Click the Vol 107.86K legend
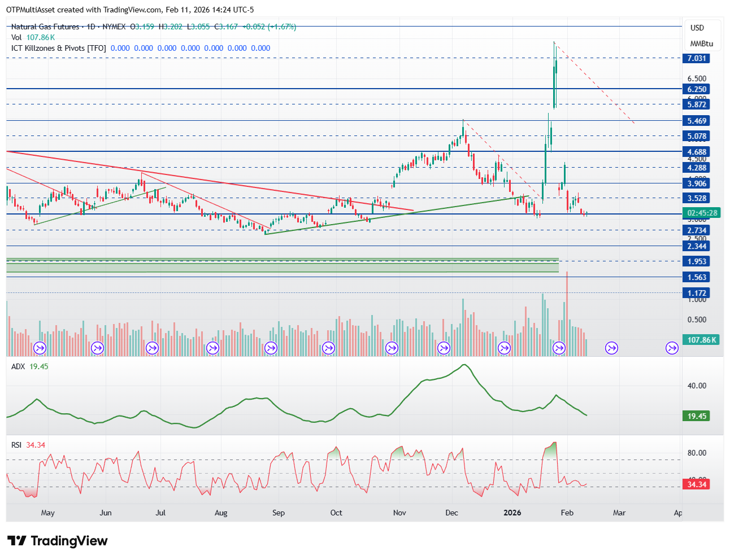The height and width of the screenshot is (560, 730). (33, 37)
